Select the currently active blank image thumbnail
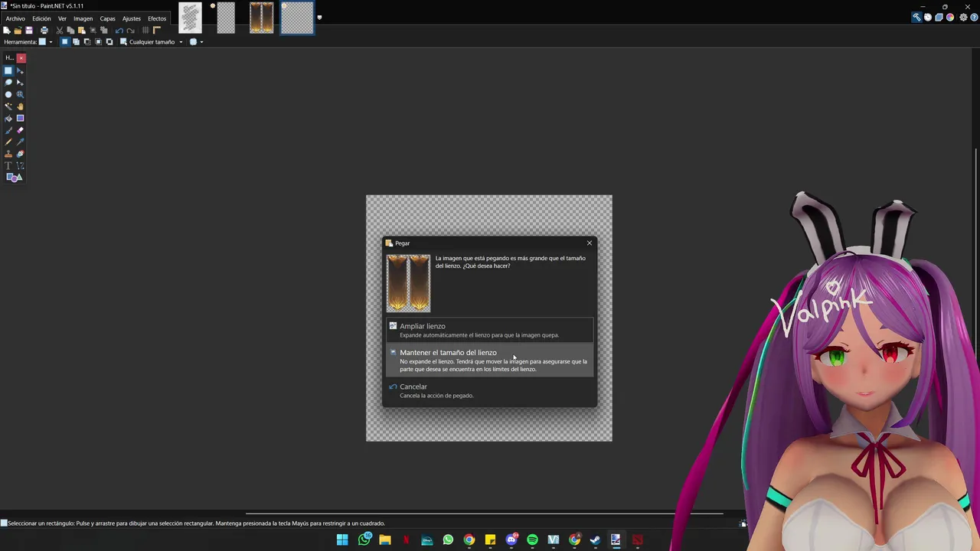 297,18
